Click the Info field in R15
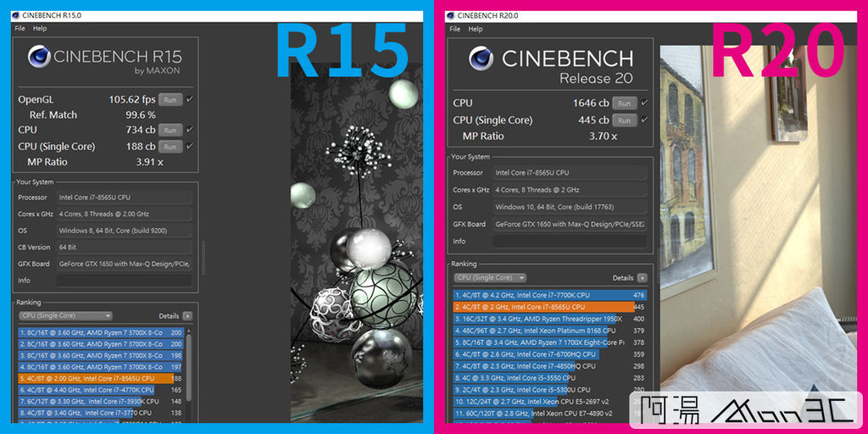The image size is (868, 434). [125, 281]
